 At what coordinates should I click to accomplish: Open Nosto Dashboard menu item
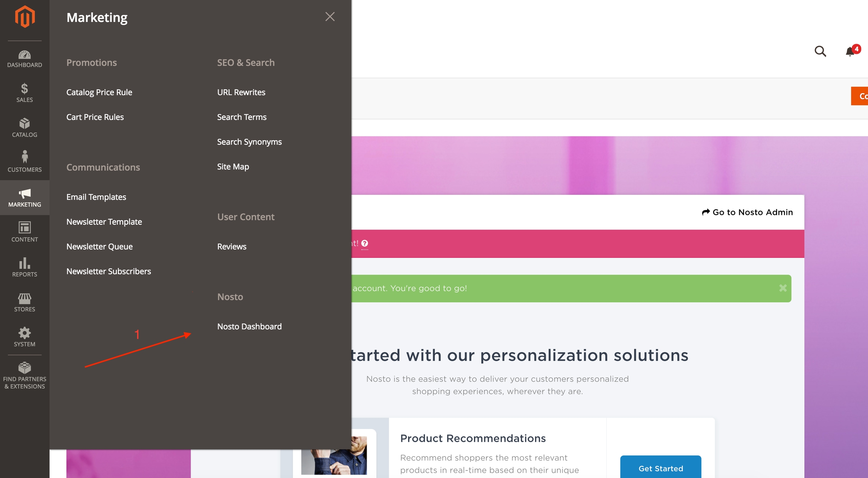click(x=249, y=326)
